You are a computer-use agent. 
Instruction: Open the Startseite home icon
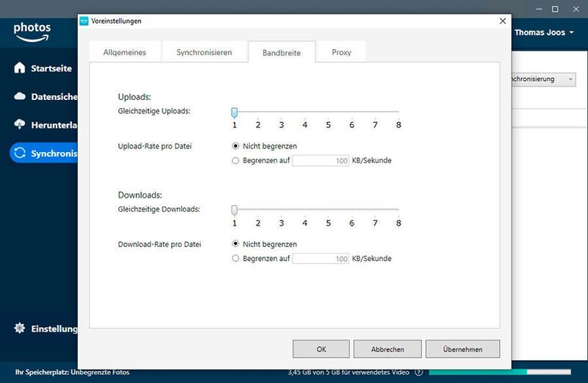[x=20, y=68]
